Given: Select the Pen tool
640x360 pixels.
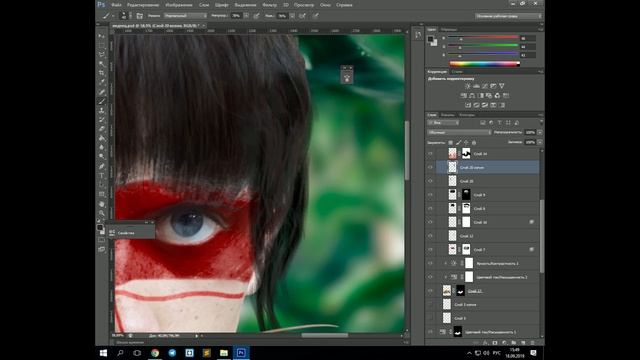Looking at the screenshot, I should pos(102,167).
